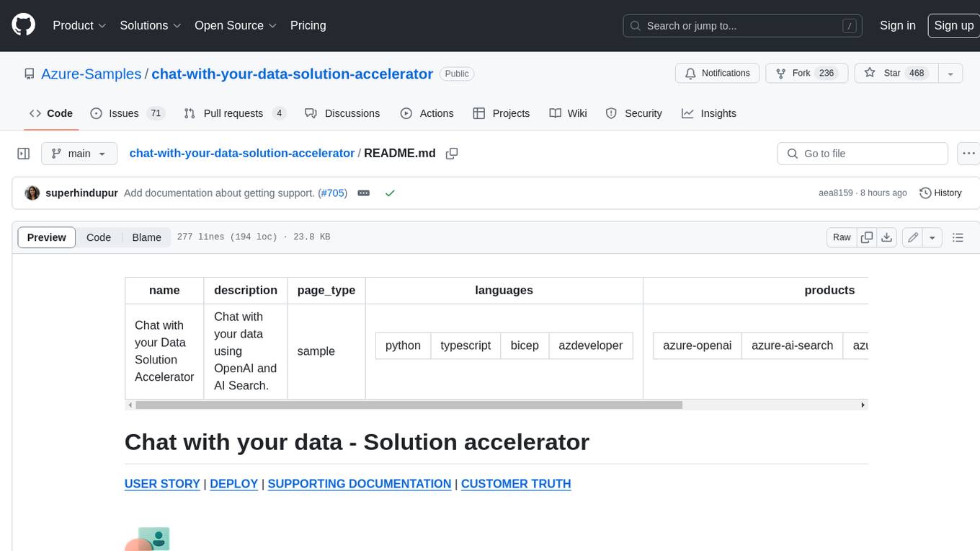Copy the README.md file path
The height and width of the screenshot is (551, 980).
(x=452, y=154)
